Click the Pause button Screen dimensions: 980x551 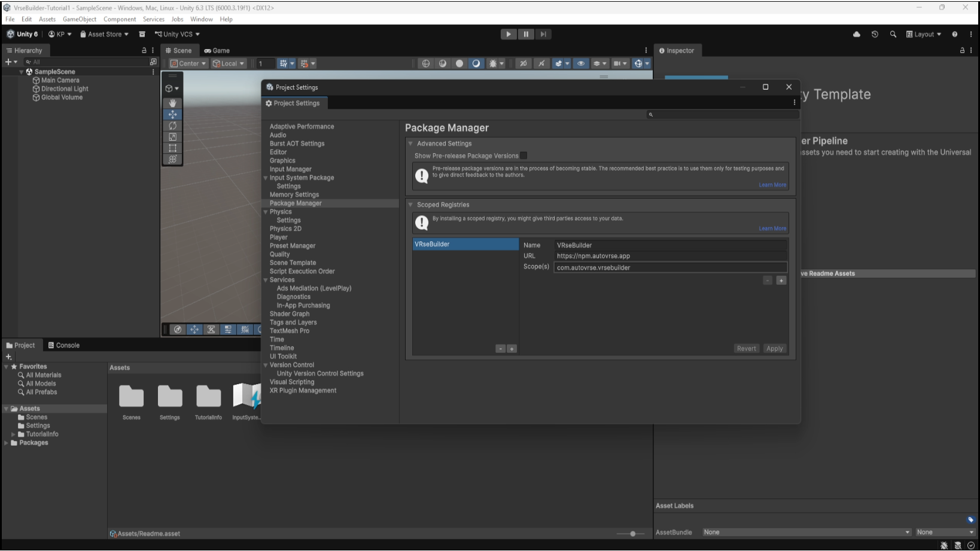[x=526, y=34]
